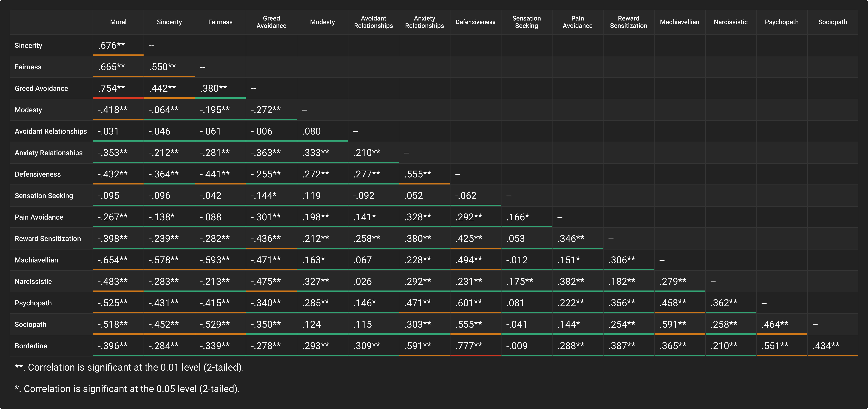Click the .333** cell in Anxiety Relationships row

[323, 153]
